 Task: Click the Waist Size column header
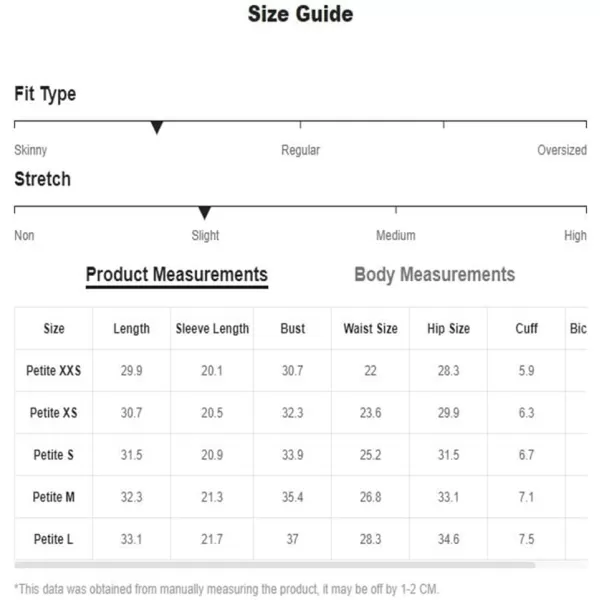click(x=370, y=328)
